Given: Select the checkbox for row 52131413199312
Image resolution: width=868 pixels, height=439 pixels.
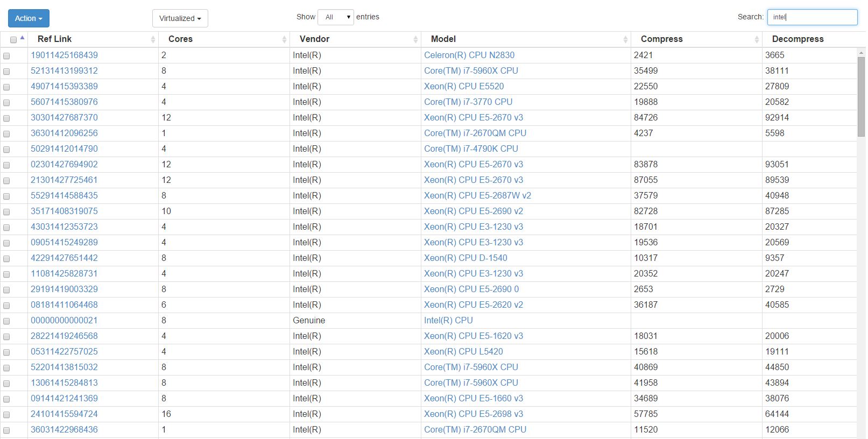Looking at the screenshot, I should pyautogui.click(x=6, y=71).
